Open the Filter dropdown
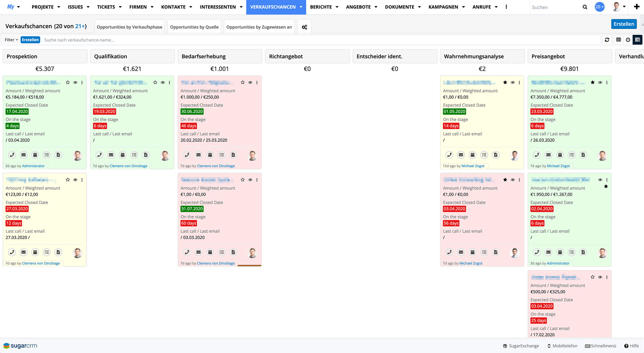 11,40
